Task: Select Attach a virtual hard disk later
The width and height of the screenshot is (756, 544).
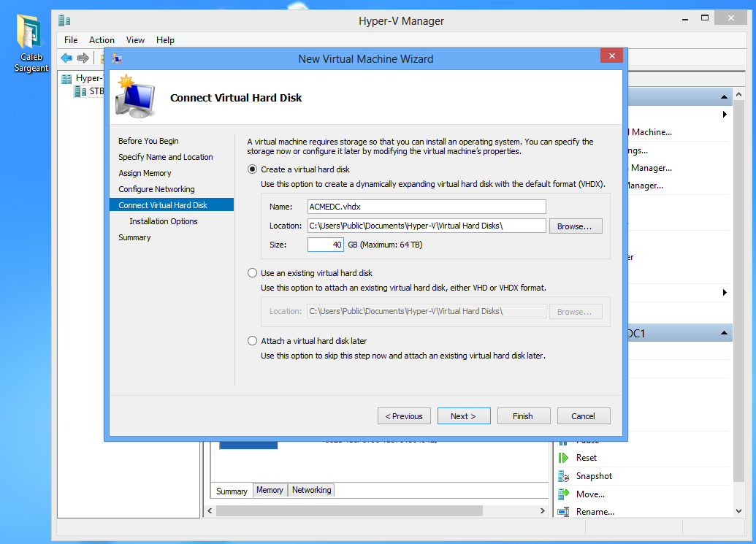Action: pyautogui.click(x=252, y=341)
